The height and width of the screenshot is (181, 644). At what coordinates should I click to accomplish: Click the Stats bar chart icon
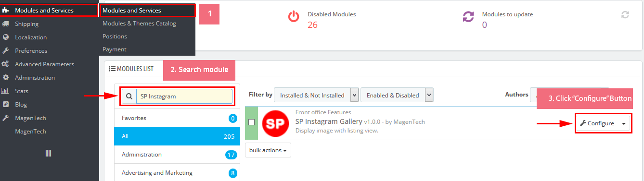5,91
